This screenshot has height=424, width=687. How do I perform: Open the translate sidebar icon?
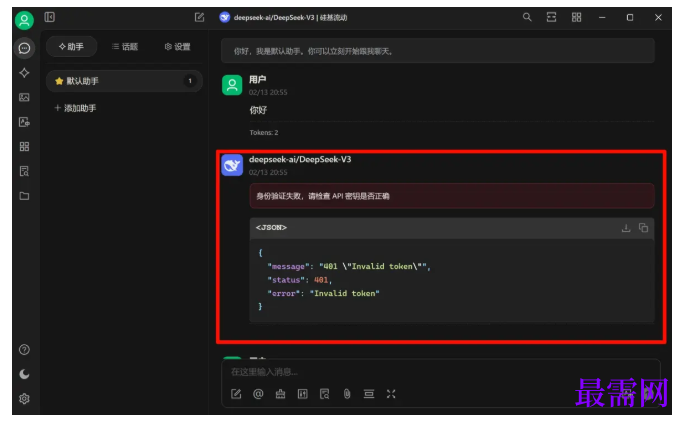pos(24,122)
